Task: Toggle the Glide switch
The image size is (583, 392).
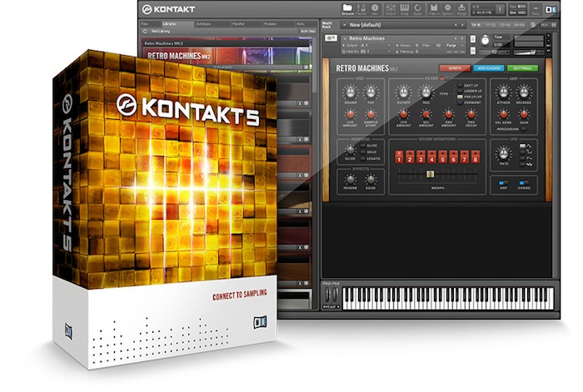Action: [362, 146]
